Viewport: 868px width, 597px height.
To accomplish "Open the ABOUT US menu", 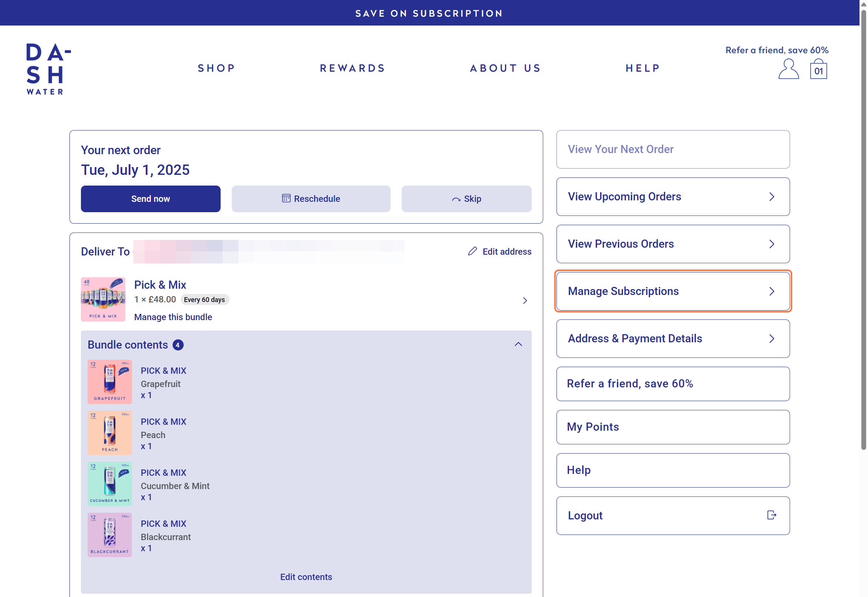I will pos(505,68).
